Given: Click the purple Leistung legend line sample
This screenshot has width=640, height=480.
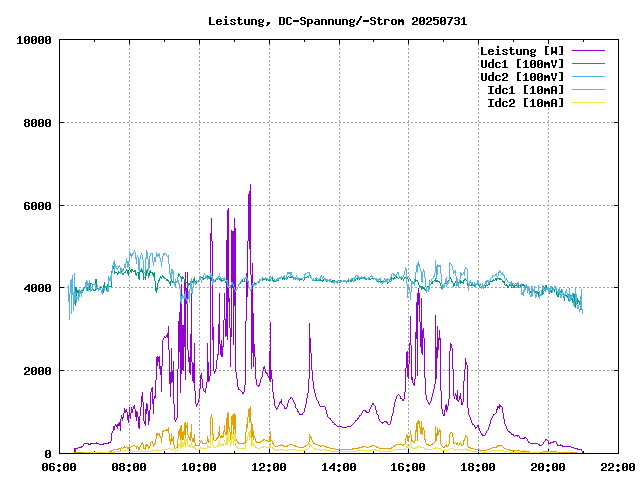Looking at the screenshot, I should (589, 51).
